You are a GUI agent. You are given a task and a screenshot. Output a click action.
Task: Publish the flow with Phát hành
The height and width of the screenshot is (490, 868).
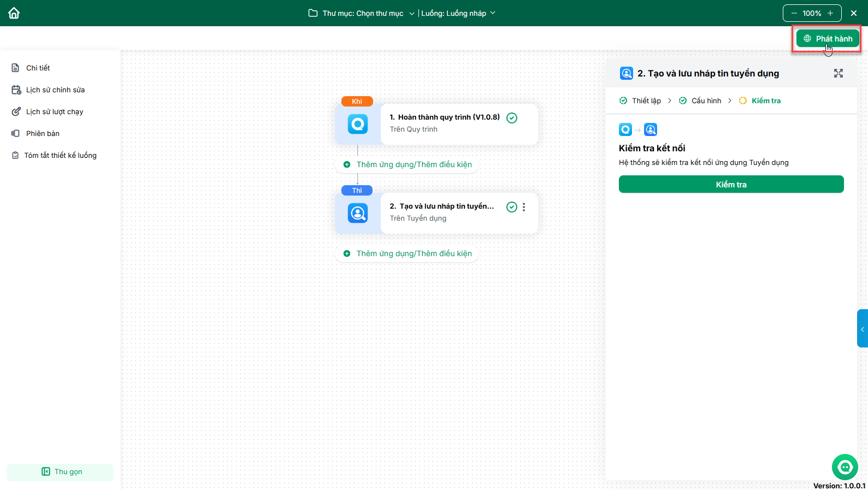pos(828,39)
